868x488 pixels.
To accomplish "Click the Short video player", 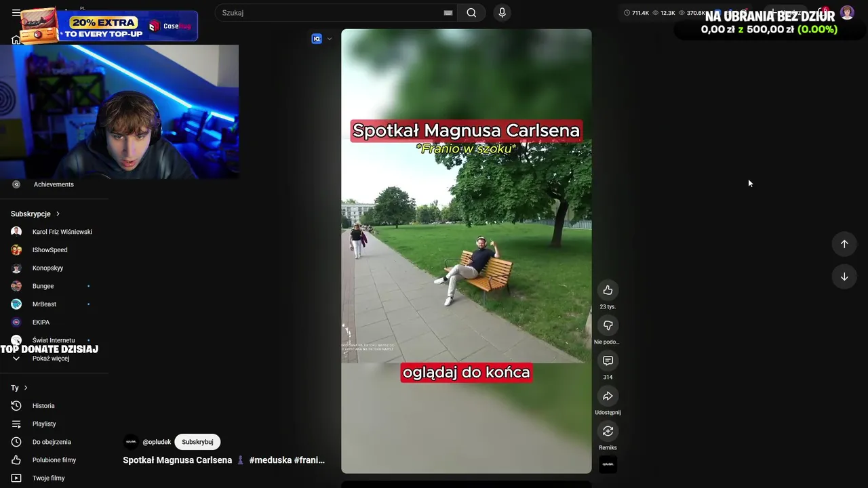I will (467, 251).
